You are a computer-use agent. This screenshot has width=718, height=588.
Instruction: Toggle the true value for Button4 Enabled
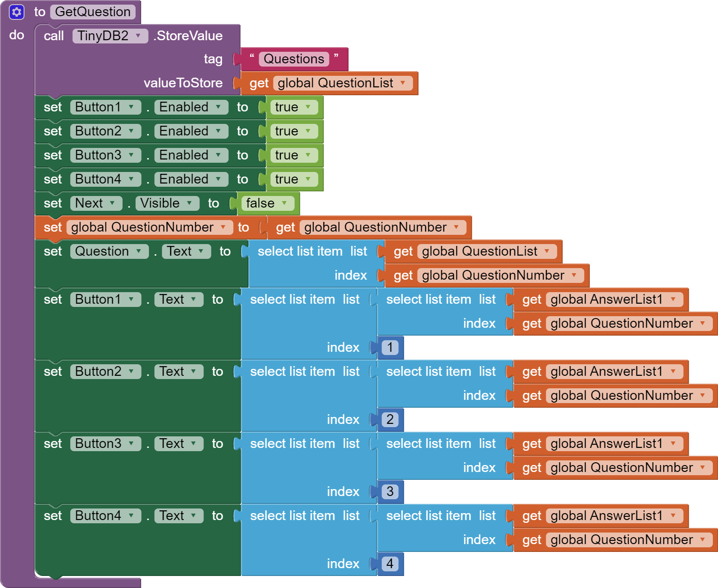tap(308, 179)
